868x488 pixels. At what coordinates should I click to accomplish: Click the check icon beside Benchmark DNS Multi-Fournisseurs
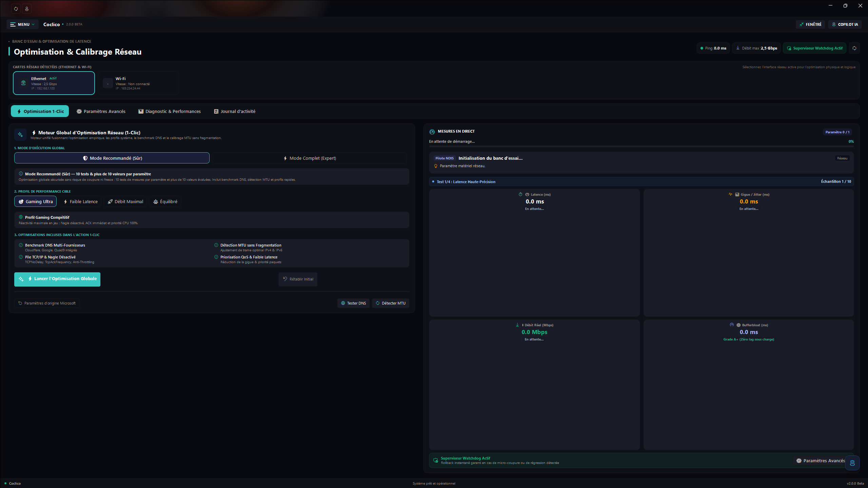pyautogui.click(x=21, y=245)
